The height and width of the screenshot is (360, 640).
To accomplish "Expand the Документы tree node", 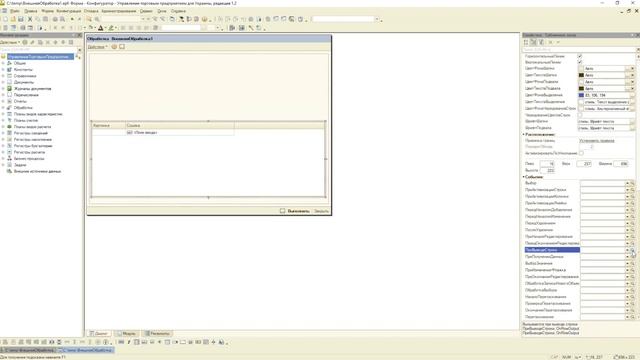I will tap(3, 82).
